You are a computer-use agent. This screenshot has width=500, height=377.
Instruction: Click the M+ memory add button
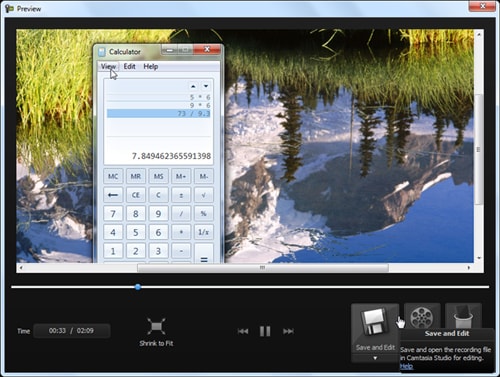tap(181, 176)
